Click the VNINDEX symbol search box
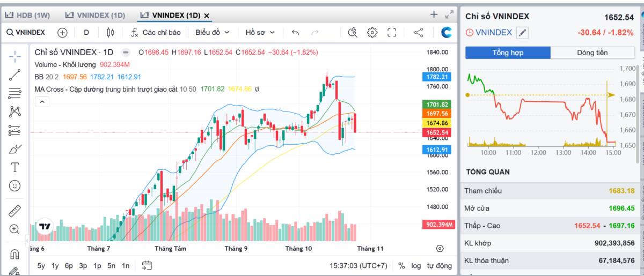 [26, 33]
